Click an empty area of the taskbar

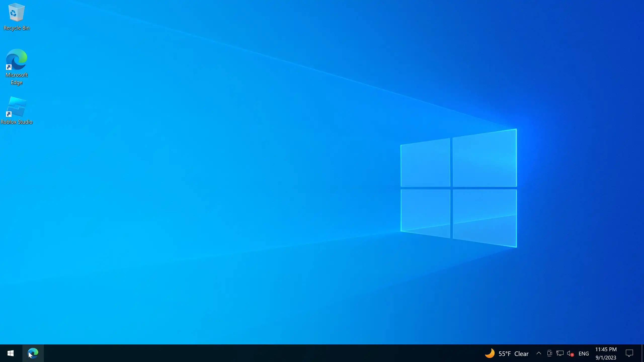[252, 353]
